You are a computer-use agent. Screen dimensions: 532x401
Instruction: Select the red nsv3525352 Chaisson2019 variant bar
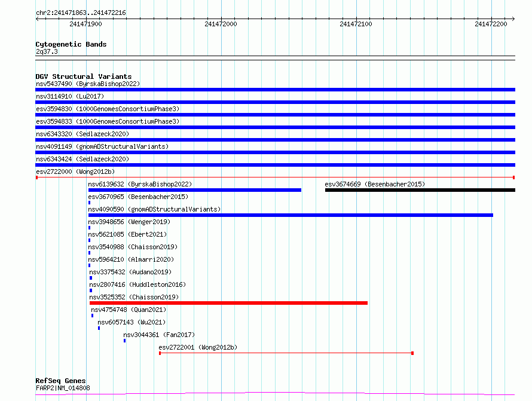228,303
